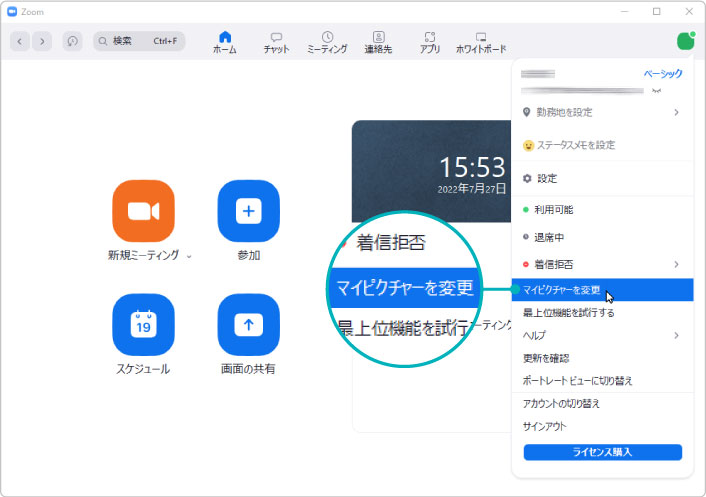This screenshot has height=497, width=706.
Task: Click Switch account (アカウントの切り替え)
Action: (602, 404)
